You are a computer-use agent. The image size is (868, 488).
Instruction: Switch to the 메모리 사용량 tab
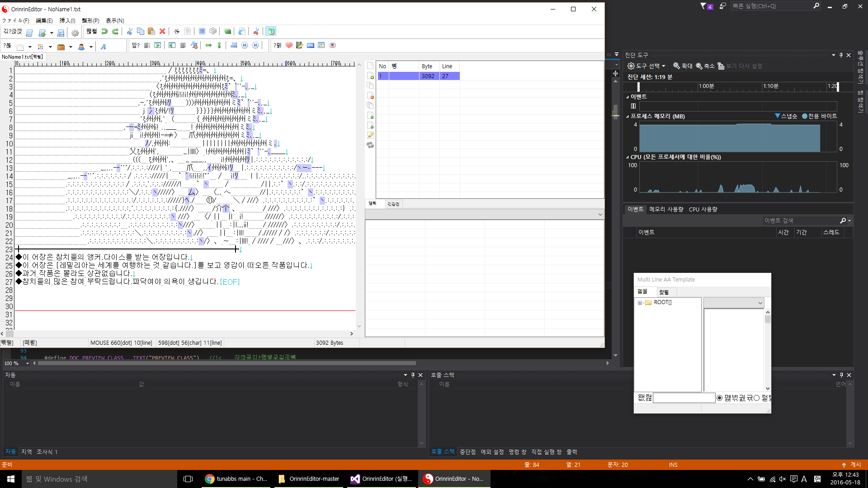click(x=666, y=209)
